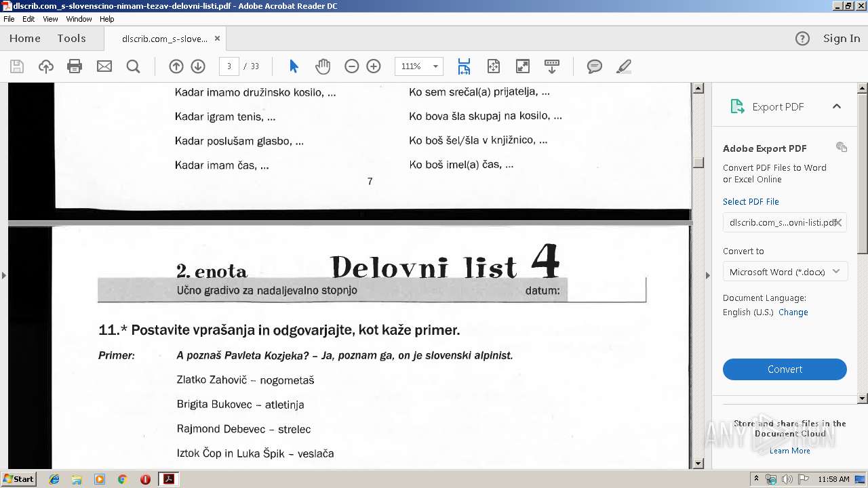Viewport: 868px width, 488px height.
Task: Open zoom level 111% dropdown
Action: pyautogui.click(x=436, y=66)
